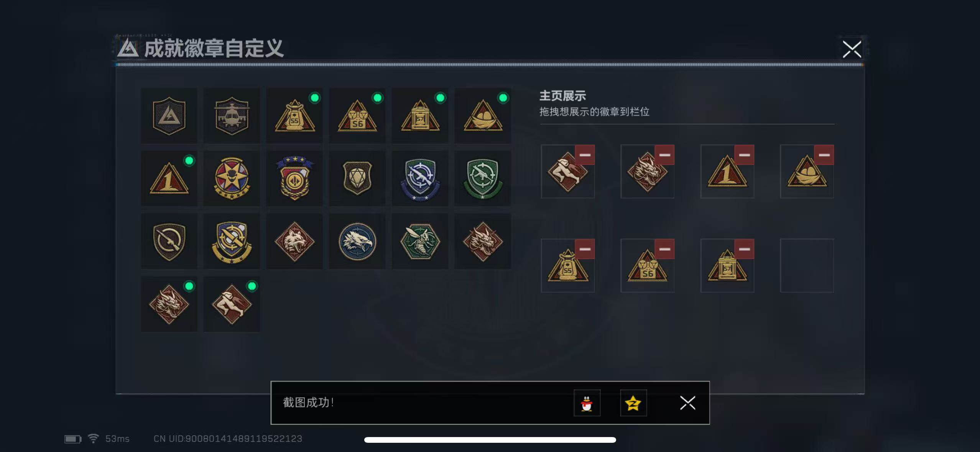
Task: Click the empty eighth display slot
Action: click(x=807, y=266)
